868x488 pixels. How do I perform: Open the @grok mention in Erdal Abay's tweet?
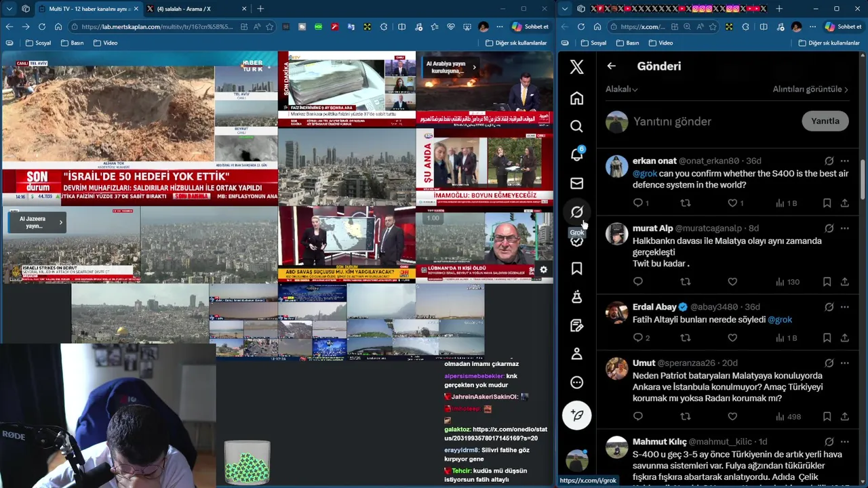(780, 319)
